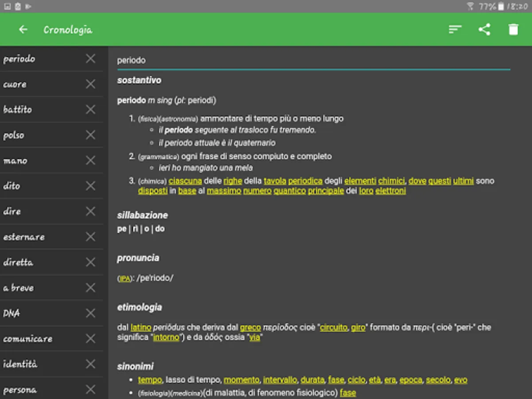Select 'a breve' in the history list
The width and height of the screenshot is (532, 399).
click(x=19, y=288)
